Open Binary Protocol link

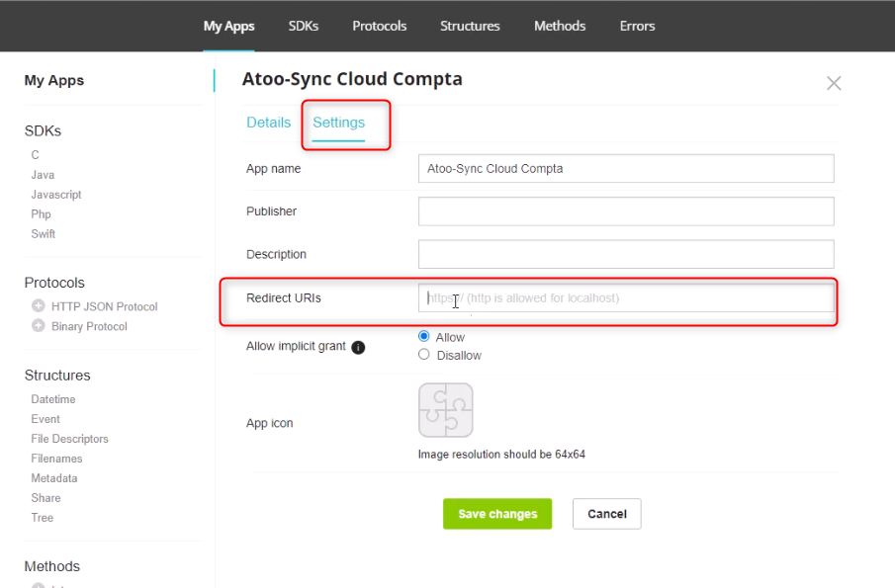point(89,327)
